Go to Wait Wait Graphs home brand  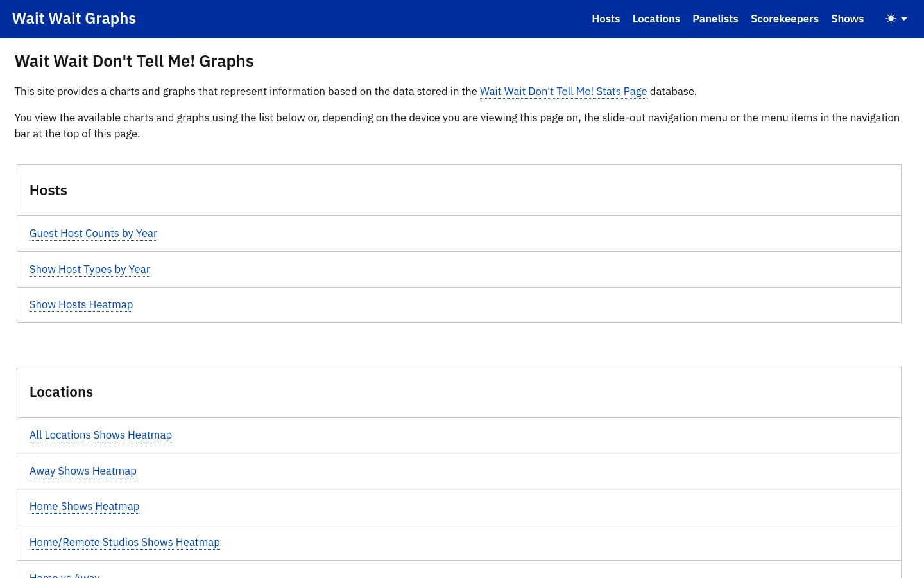(74, 19)
